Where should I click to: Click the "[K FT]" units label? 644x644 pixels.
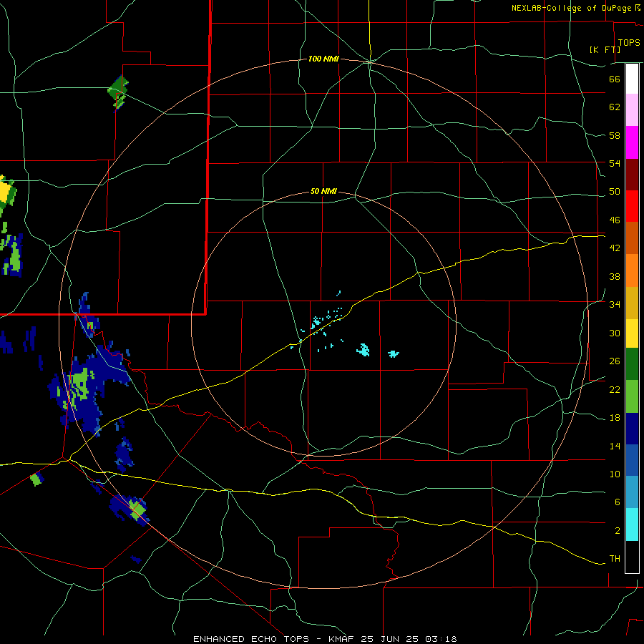tap(605, 49)
